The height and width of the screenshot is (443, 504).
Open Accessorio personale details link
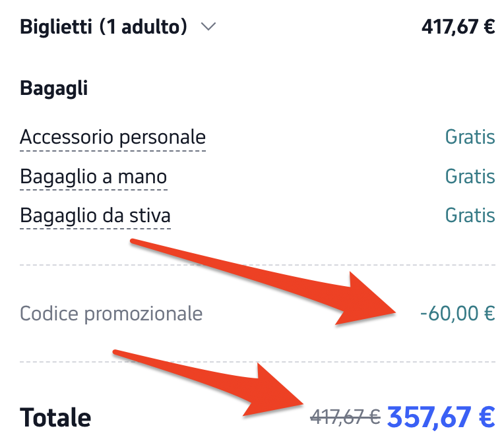pos(113,138)
